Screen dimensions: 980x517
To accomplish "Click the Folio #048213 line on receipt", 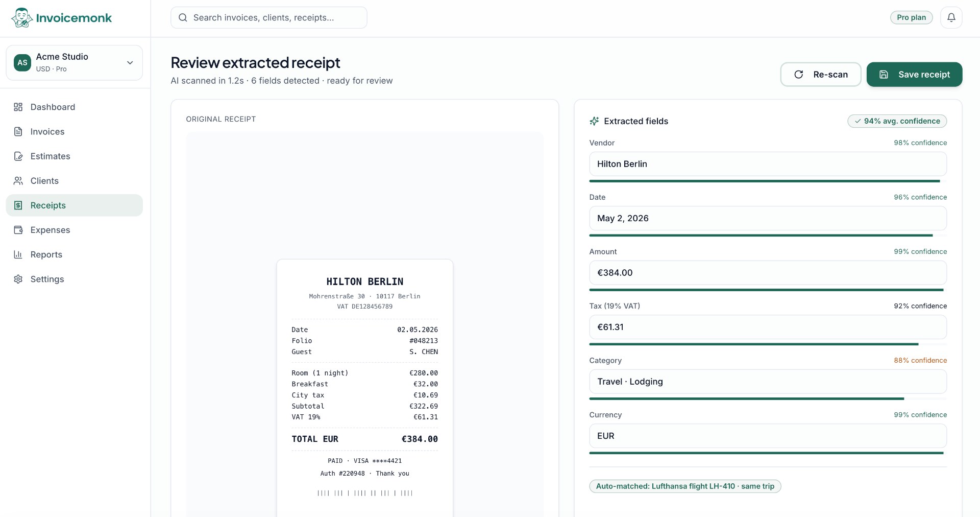I will pyautogui.click(x=364, y=341).
